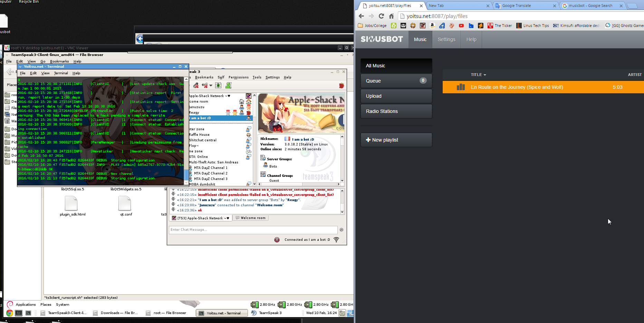Screen dimensions: 644x323
Task: Click the red status icon left of Connected text
Action: coord(277,240)
